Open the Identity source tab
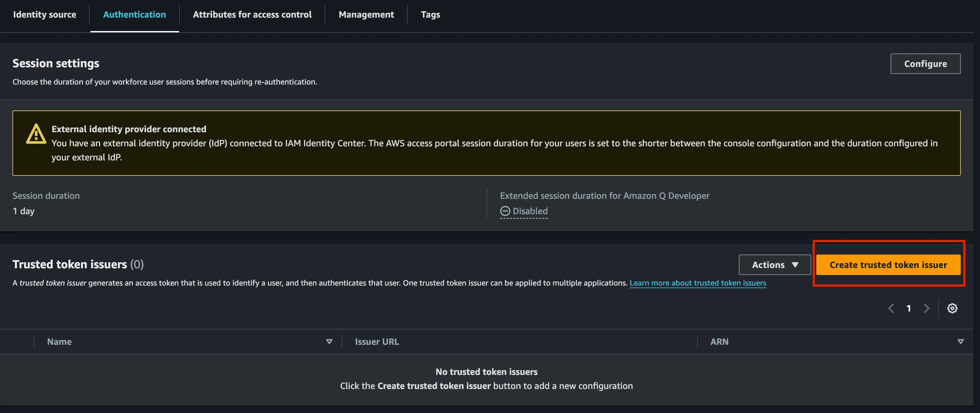The height and width of the screenshot is (413, 980). [45, 14]
